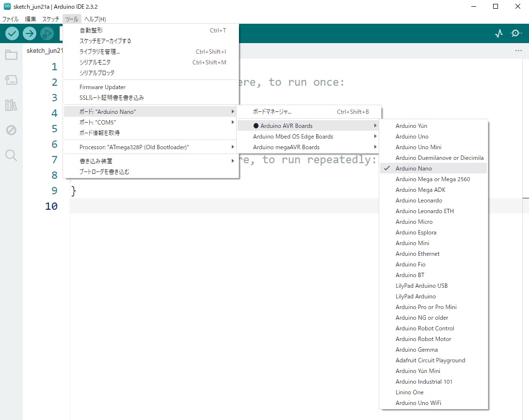This screenshot has width=529, height=420.
Task: Open the ヘルプ(H) menu
Action: point(95,19)
